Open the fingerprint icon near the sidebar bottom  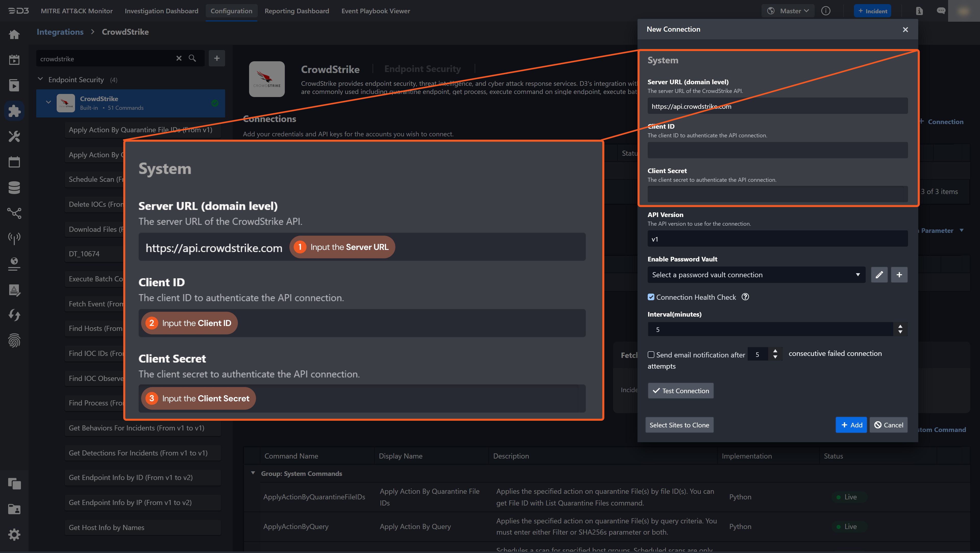14,341
